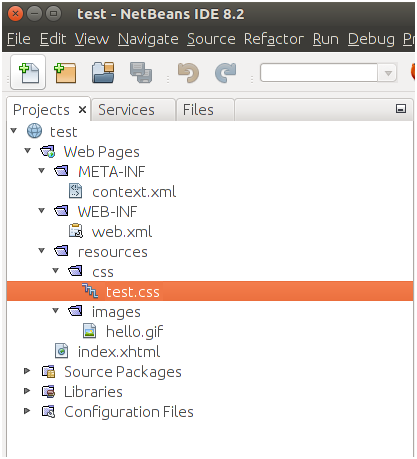Viewport: 417px width, 459px height.
Task: Switch to the Files tab
Action: [198, 110]
